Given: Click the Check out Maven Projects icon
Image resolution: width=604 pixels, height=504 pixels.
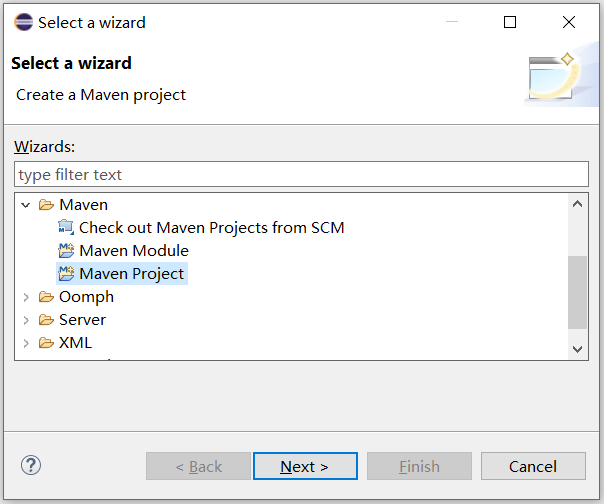Looking at the screenshot, I should pyautogui.click(x=67, y=227).
